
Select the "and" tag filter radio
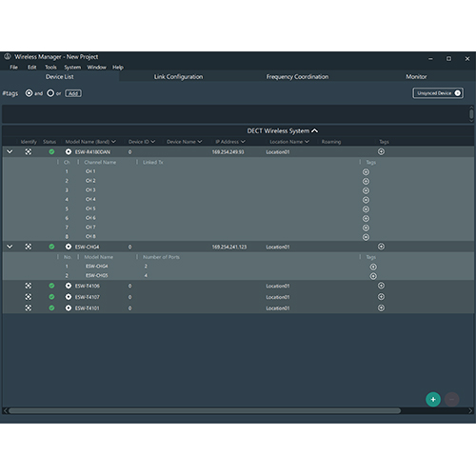(x=29, y=93)
